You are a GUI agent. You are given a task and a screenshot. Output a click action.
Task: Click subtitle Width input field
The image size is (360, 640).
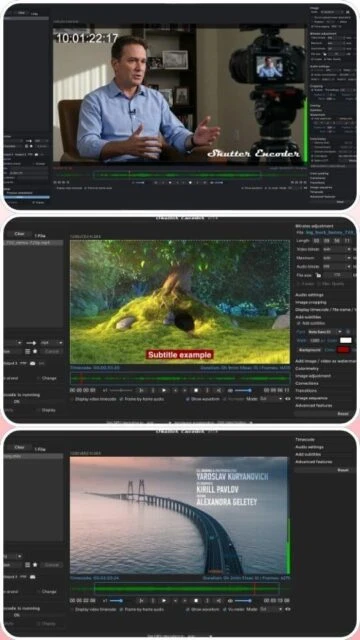[315, 340]
